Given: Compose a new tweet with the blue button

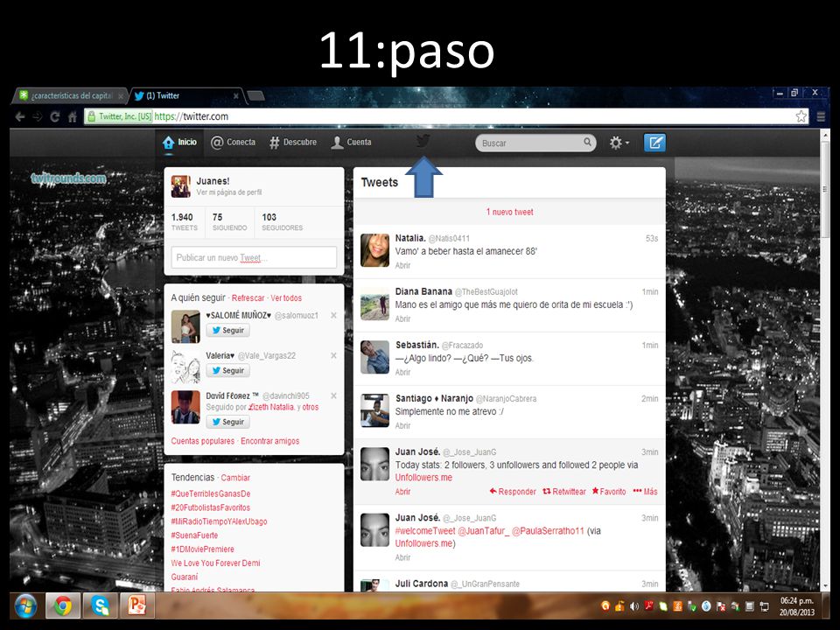Looking at the screenshot, I should (x=654, y=143).
